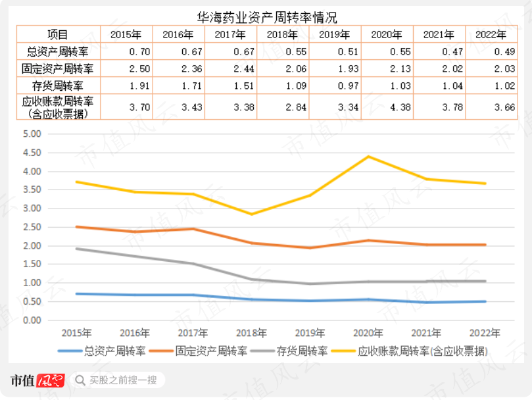This screenshot has height=400, width=532.
Task: Click the 0.51 cell in table
Action: tap(335, 51)
